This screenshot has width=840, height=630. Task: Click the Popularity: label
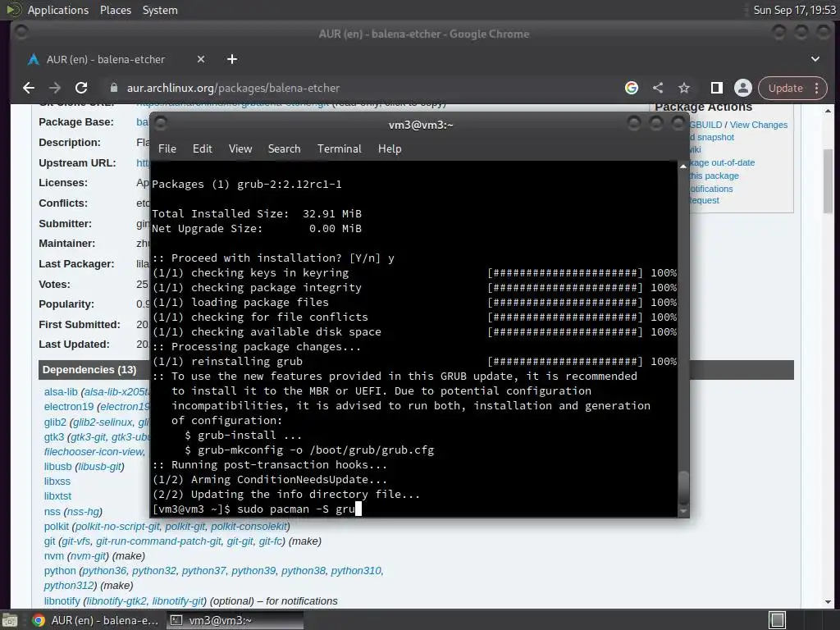66,304
